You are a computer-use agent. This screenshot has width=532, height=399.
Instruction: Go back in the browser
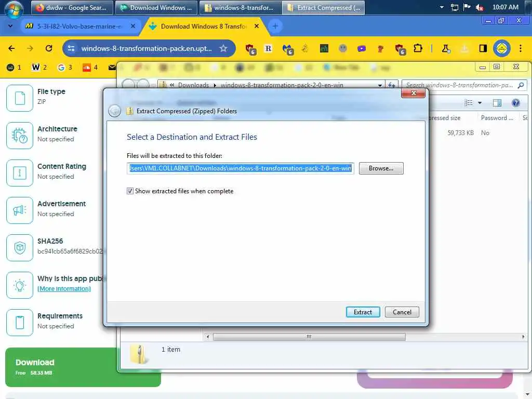[x=11, y=48]
